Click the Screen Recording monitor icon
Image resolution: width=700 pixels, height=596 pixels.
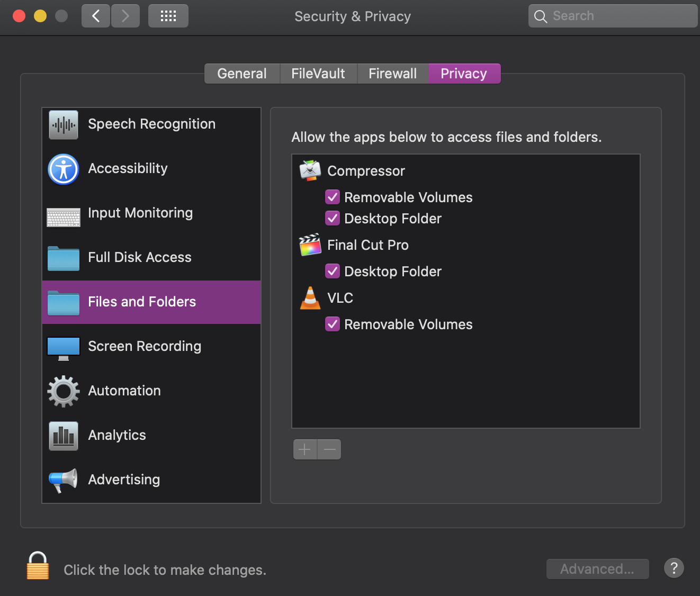point(64,348)
